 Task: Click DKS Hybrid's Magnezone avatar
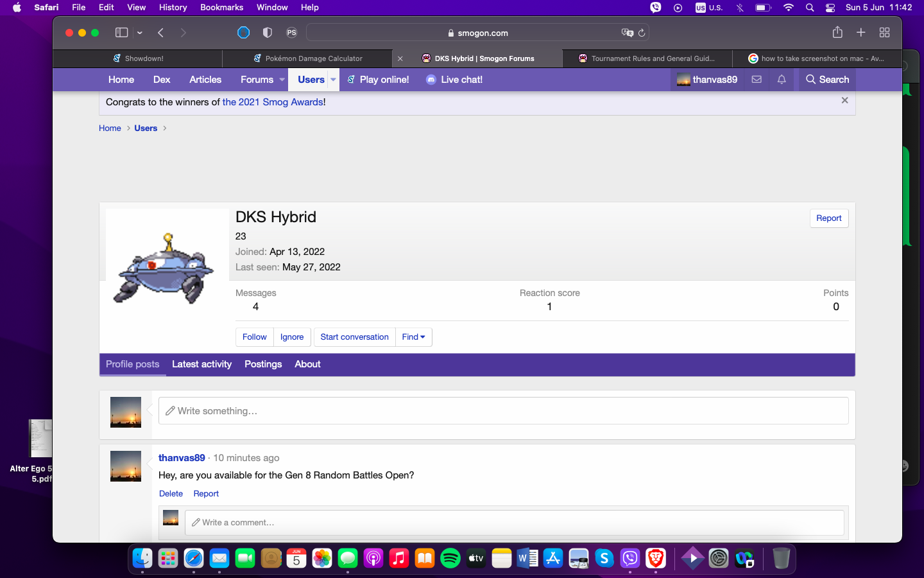[x=167, y=270]
